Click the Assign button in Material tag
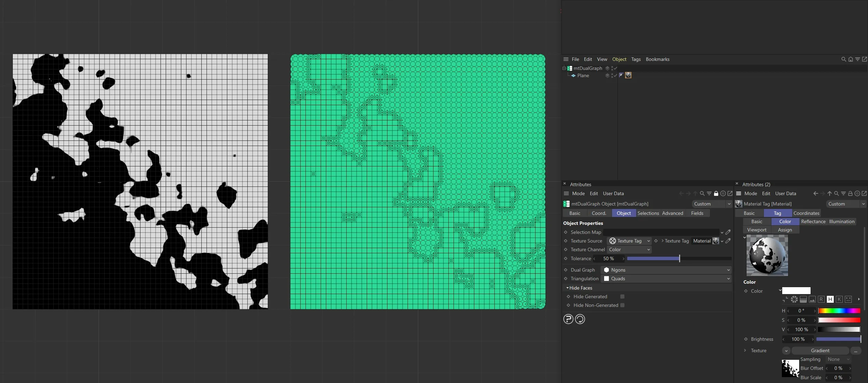 click(785, 229)
